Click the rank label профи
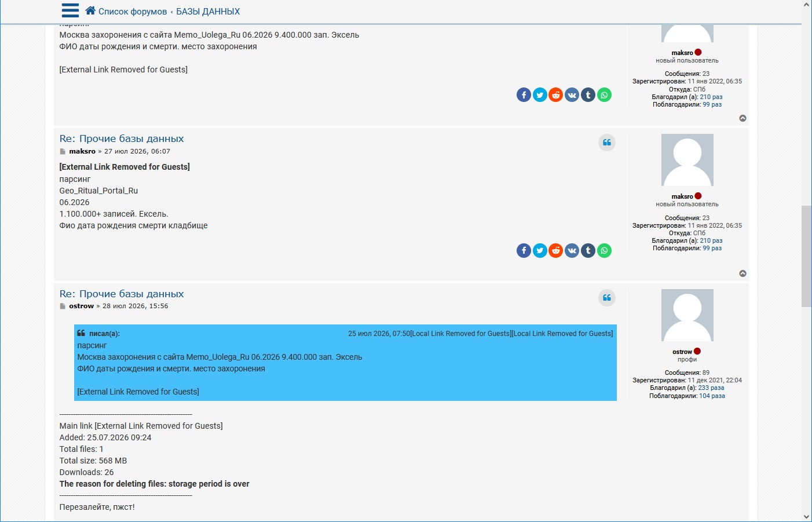The height and width of the screenshot is (522, 812). (687, 360)
